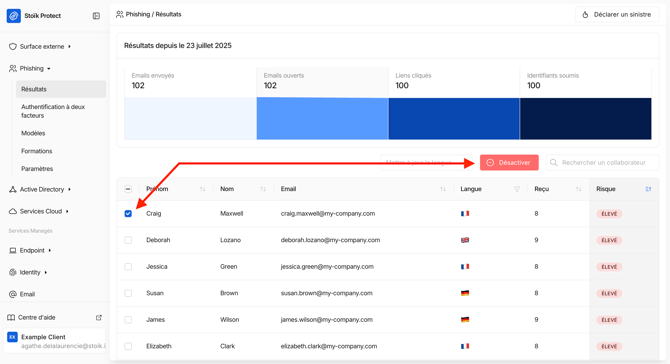670x364 pixels.
Task: Sort by Risque column arrows
Action: pyautogui.click(x=648, y=189)
